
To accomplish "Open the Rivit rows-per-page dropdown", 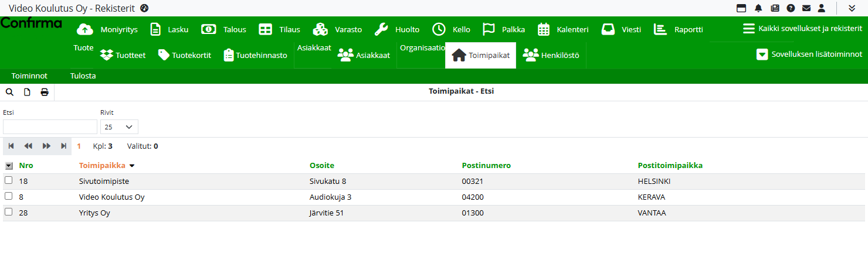I will [119, 126].
